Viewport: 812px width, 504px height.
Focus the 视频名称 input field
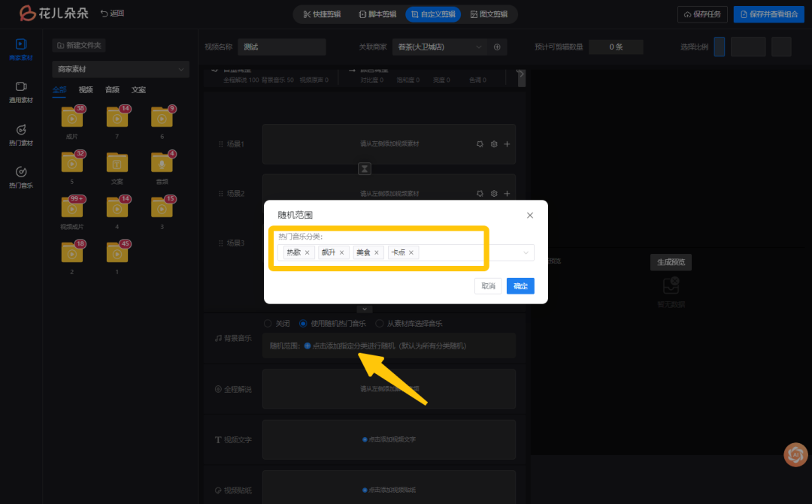[x=282, y=47]
